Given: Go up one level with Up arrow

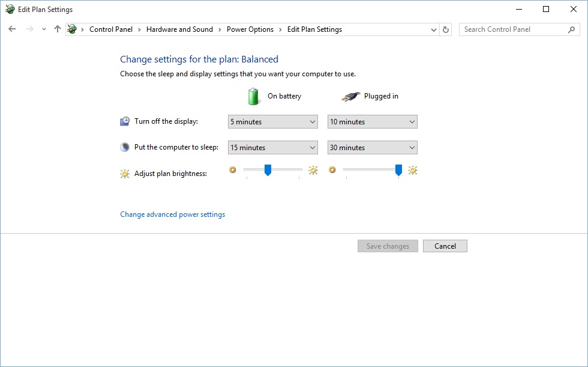Looking at the screenshot, I should point(57,29).
